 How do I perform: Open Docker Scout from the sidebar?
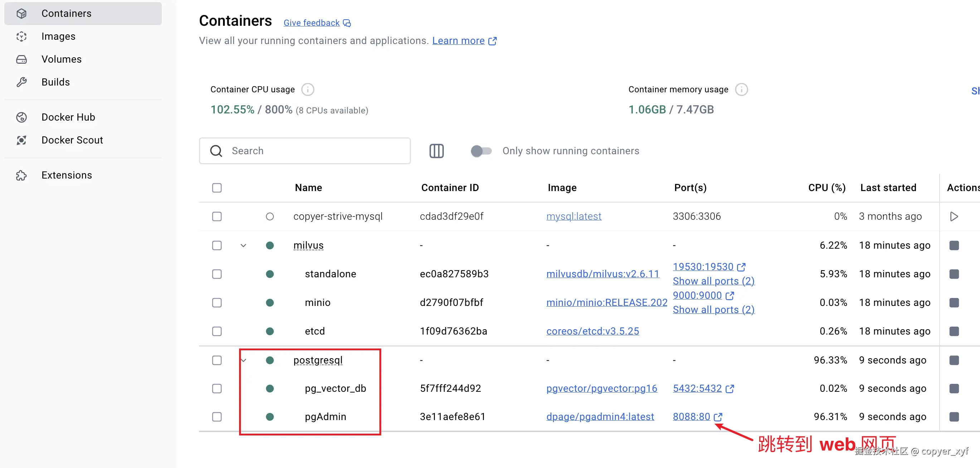click(83, 140)
